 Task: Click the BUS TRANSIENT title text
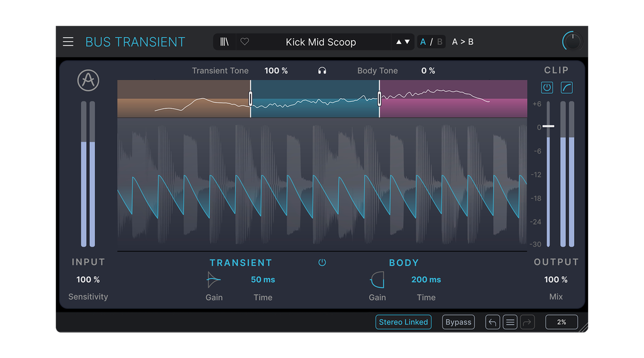tap(135, 42)
